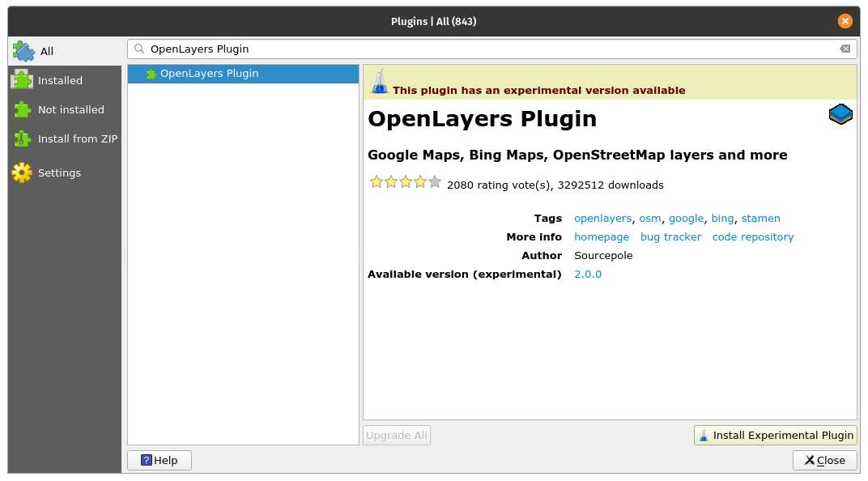
Task: Select OpenLayers Plugin in the results list
Action: point(209,74)
